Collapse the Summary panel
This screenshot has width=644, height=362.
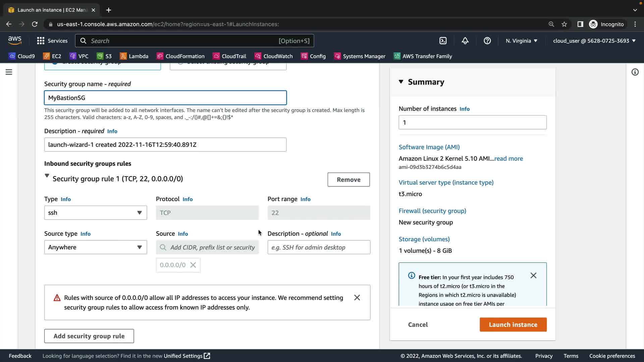pos(401,82)
